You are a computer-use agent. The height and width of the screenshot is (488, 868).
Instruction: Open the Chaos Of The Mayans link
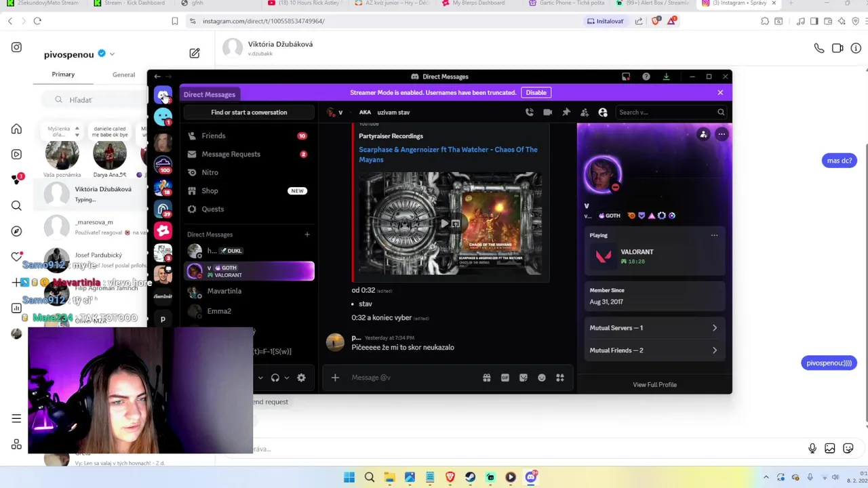click(448, 155)
